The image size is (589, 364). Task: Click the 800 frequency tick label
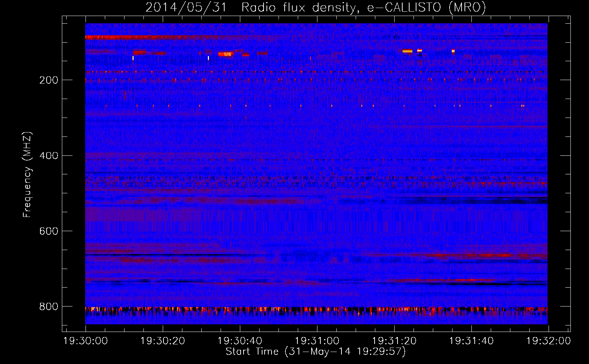pyautogui.click(x=49, y=306)
